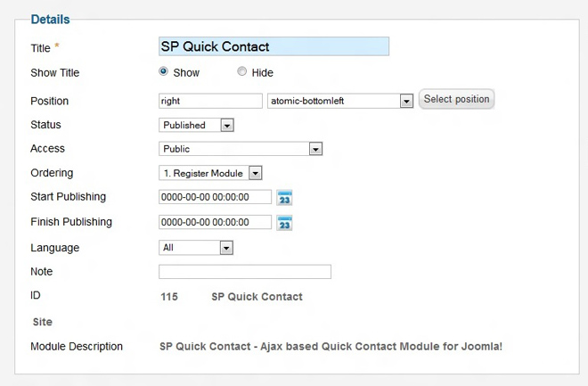The height and width of the screenshot is (386, 588).
Task: Open the Finish Publishing calendar picker
Action: (284, 223)
